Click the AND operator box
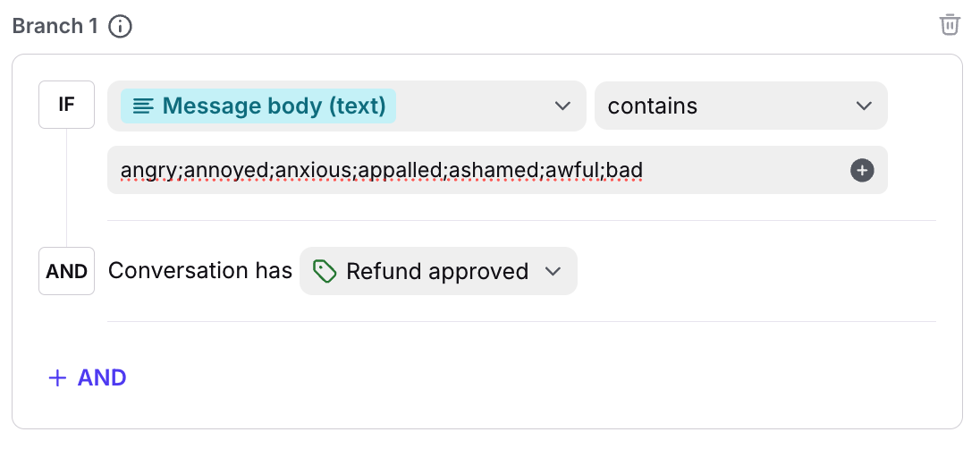 pos(66,271)
